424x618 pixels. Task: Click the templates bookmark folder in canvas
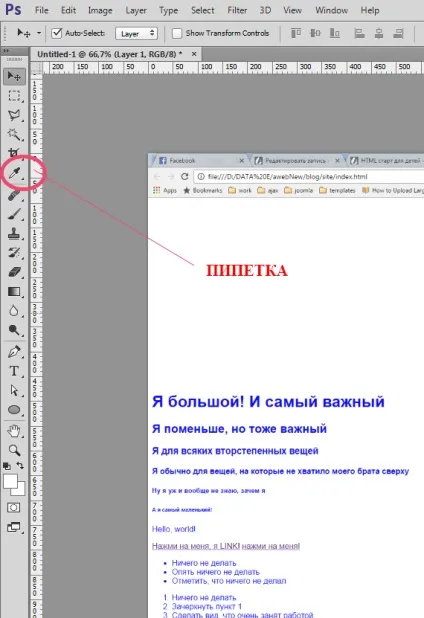(x=337, y=190)
